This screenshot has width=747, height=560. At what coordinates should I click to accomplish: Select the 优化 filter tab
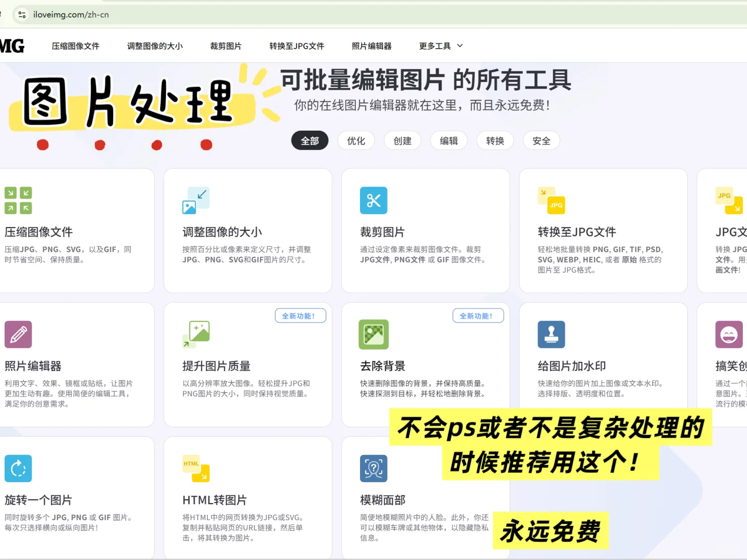356,141
